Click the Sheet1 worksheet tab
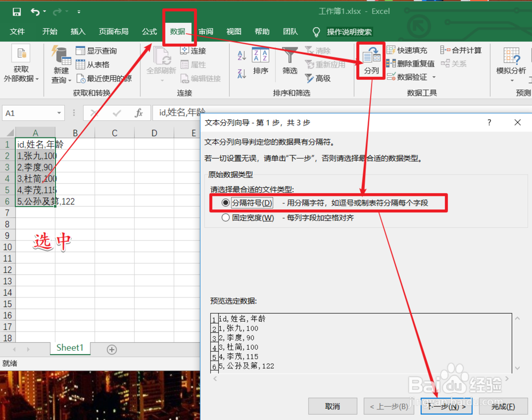This screenshot has width=532, height=420. tap(70, 348)
